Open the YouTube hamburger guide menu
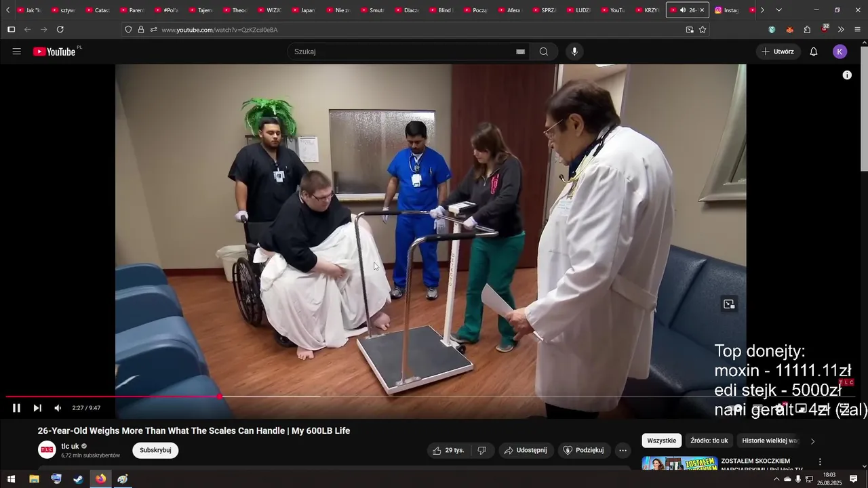Image resolution: width=868 pixels, height=488 pixels. (17, 52)
